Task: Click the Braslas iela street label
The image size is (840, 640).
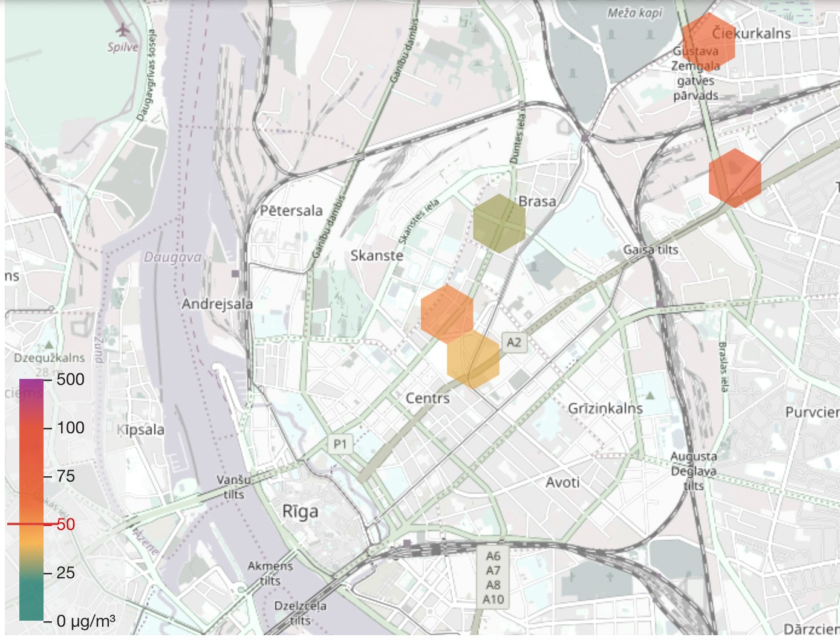Action: coord(723,367)
